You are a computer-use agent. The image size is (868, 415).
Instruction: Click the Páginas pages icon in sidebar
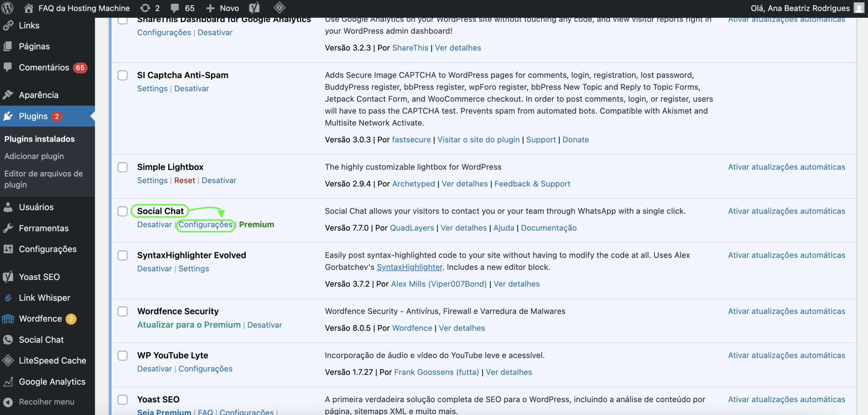(x=8, y=46)
